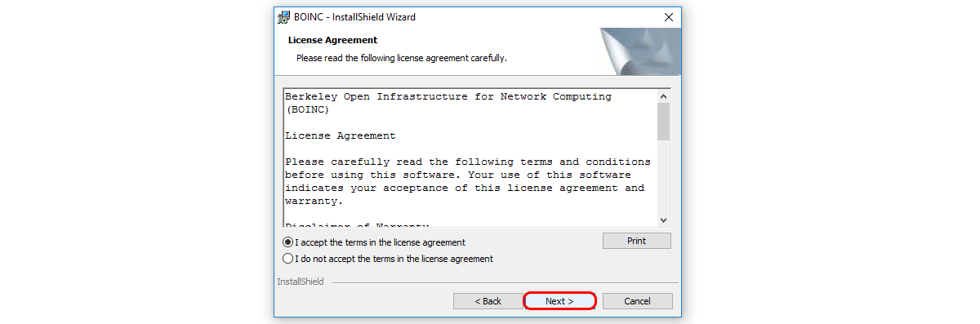
Task: Cancel the BOINC installation
Action: pyautogui.click(x=637, y=301)
